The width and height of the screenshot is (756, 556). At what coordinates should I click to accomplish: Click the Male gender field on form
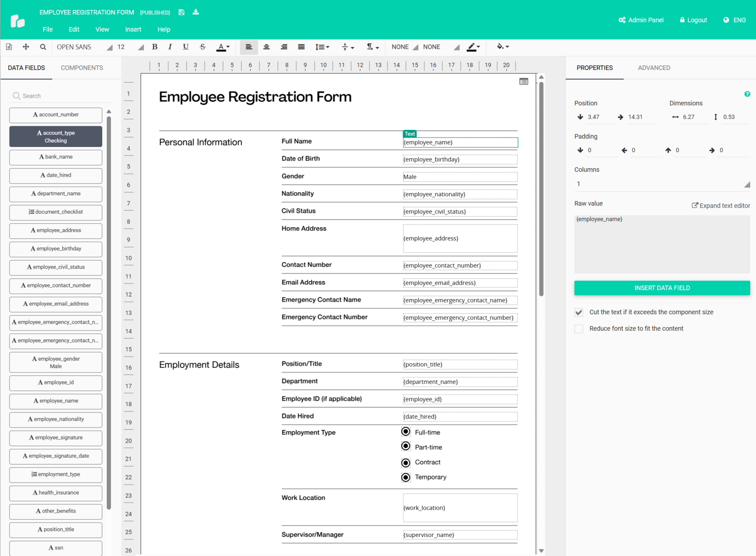460,177
